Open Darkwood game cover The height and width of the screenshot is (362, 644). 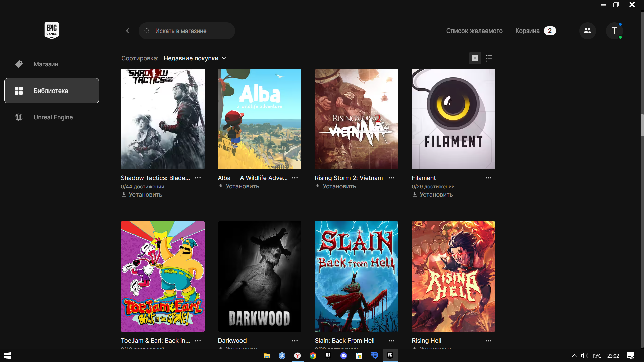pos(259,277)
